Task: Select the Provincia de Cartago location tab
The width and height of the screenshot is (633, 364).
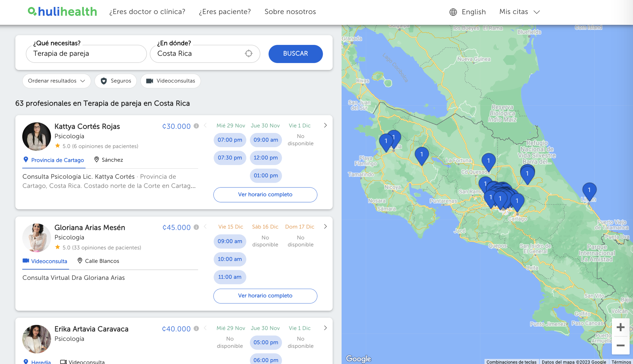Action: [54, 160]
